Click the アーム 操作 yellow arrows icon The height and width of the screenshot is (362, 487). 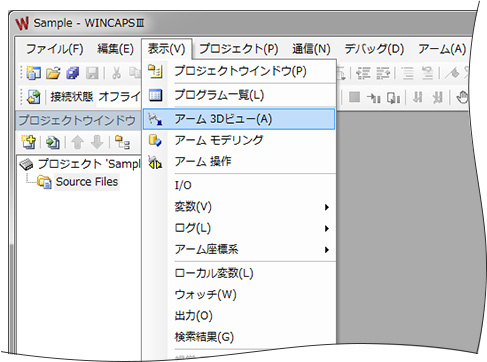pos(155,162)
